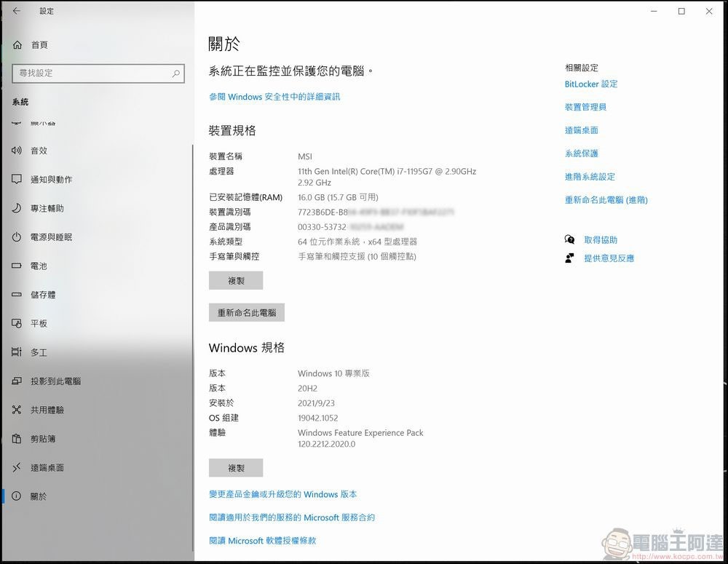This screenshot has height=564, width=728.
Task: Go to 多工 settings page
Action: pos(97,352)
